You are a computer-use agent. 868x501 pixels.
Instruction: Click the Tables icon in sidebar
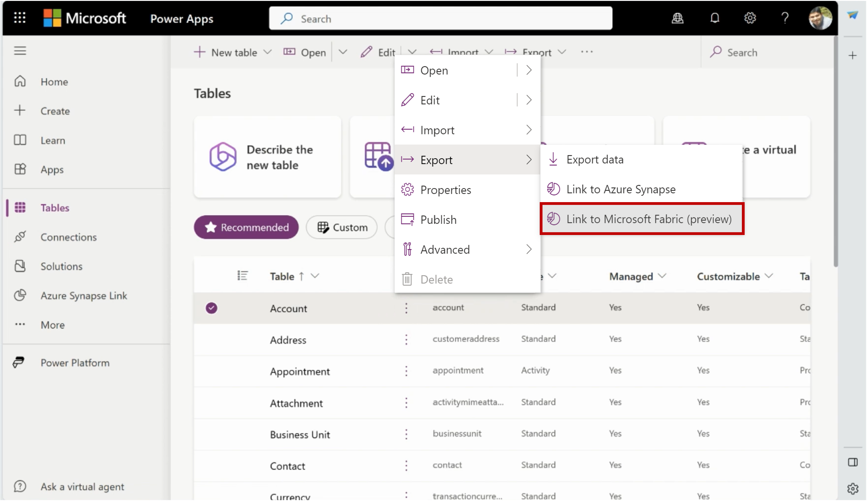[x=20, y=208]
